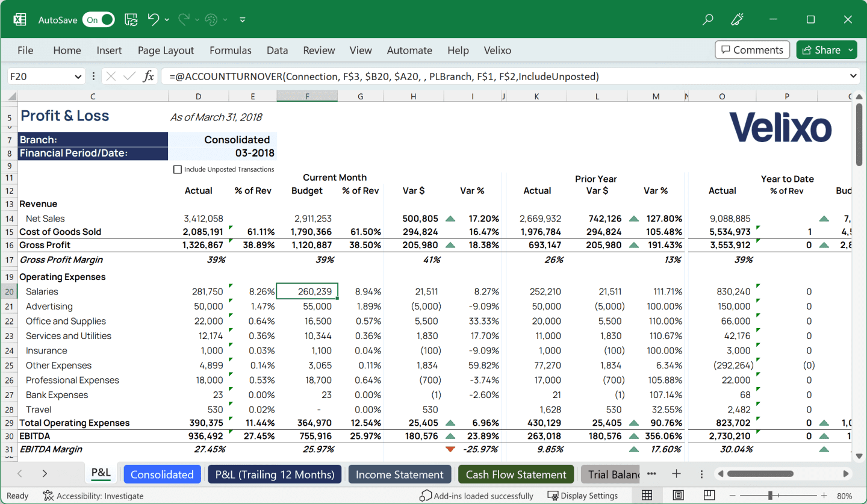Screen dimensions: 867x504
Task: Click the Normal view icon in status bar
Action: [647, 494]
